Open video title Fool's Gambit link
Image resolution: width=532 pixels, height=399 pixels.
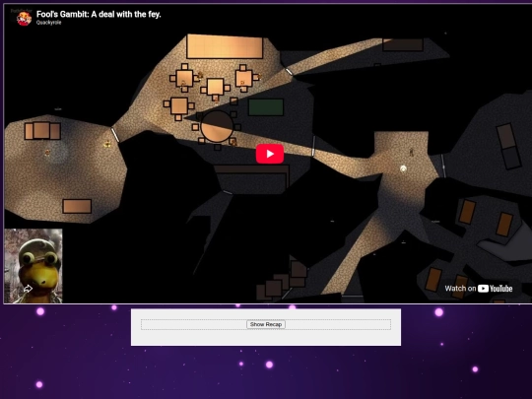pos(99,14)
